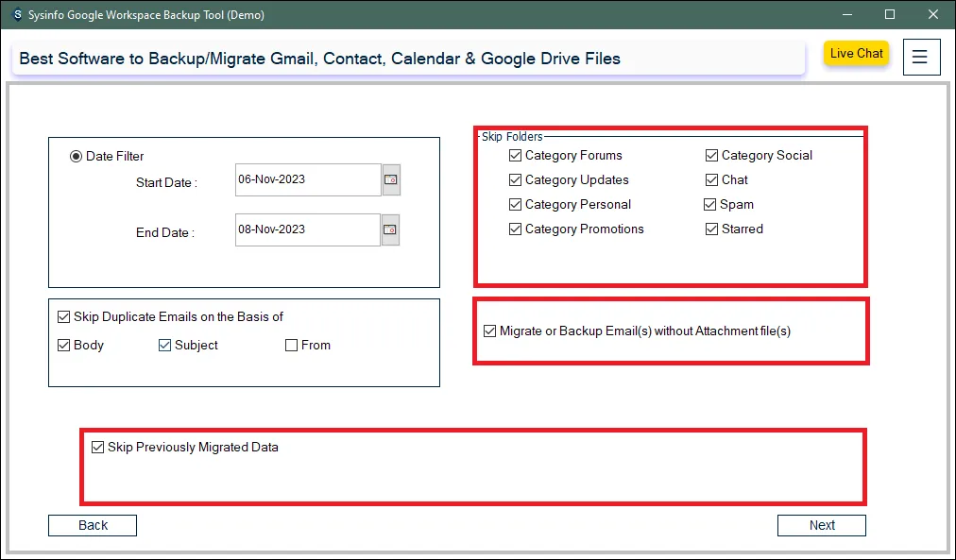This screenshot has width=956, height=560.
Task: Click the Start Date input field
Action: pyautogui.click(x=307, y=179)
